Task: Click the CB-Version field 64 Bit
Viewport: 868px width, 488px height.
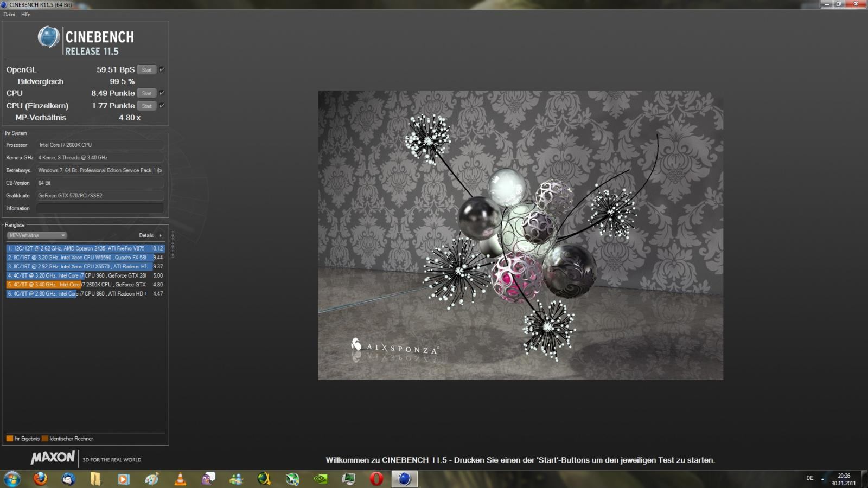Action: click(x=100, y=183)
